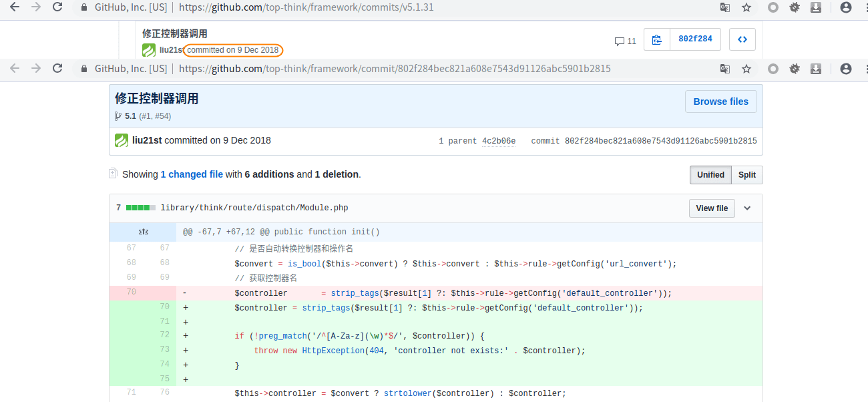Image resolution: width=868 pixels, height=402 pixels.
Task: Open profile avatar in commits/v5.1.31 toolbar
Action: pos(846,8)
